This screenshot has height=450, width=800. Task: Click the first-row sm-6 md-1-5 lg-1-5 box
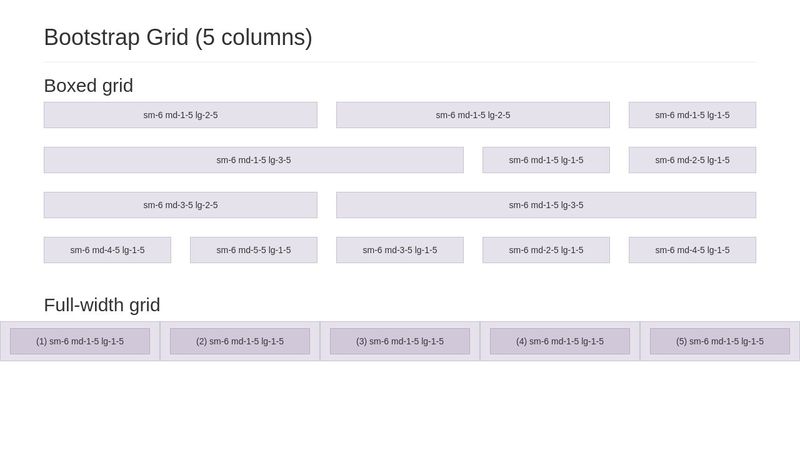692,115
